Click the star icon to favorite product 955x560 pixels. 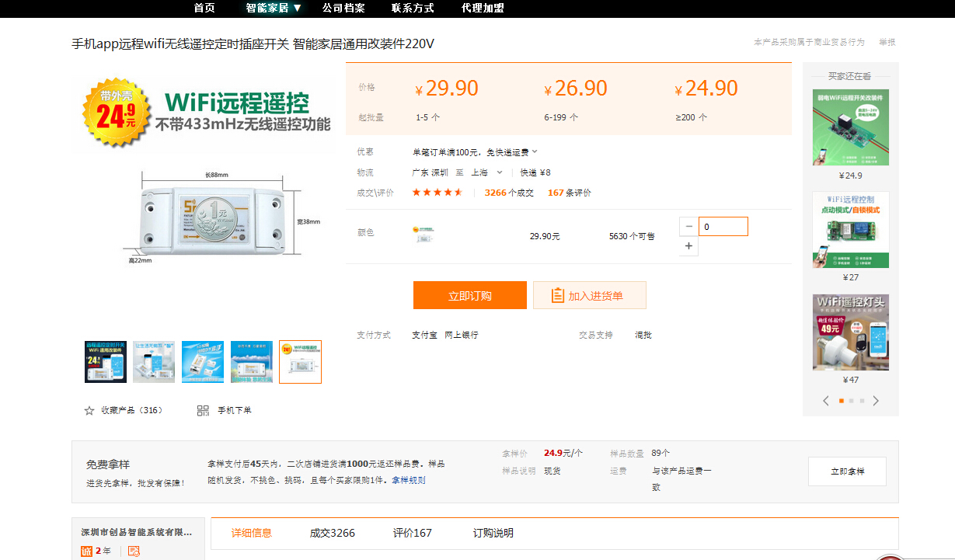tap(89, 410)
